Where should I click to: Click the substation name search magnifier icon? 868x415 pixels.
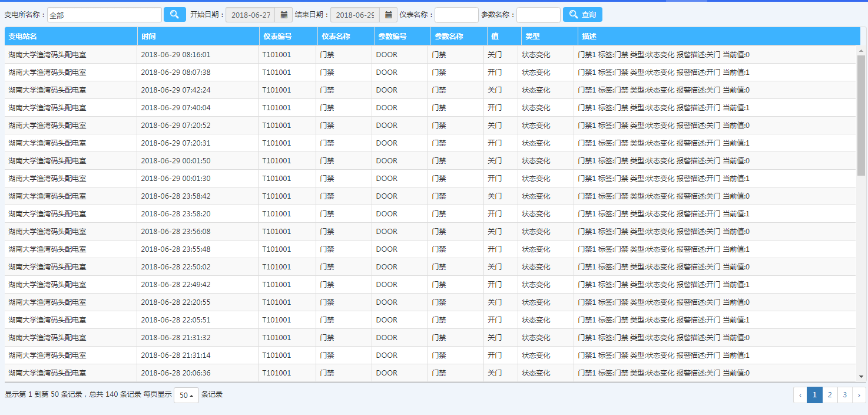pyautogui.click(x=174, y=14)
